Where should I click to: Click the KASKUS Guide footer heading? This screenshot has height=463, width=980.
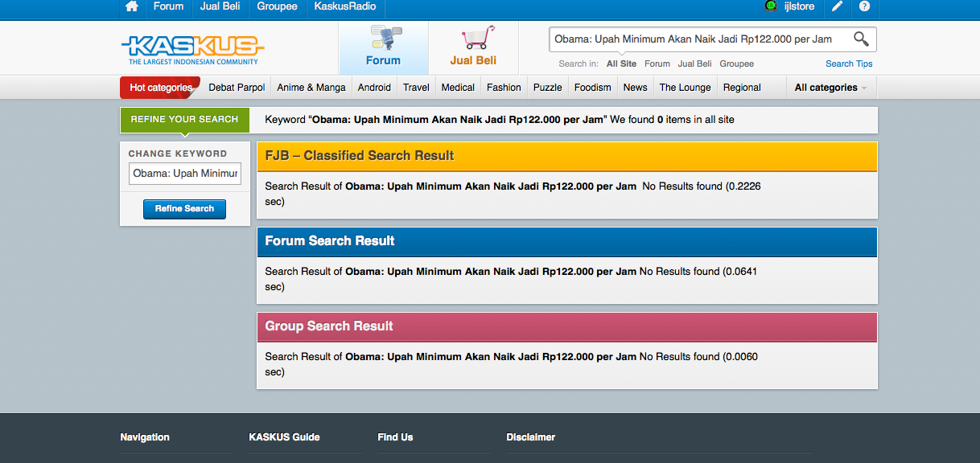284,437
